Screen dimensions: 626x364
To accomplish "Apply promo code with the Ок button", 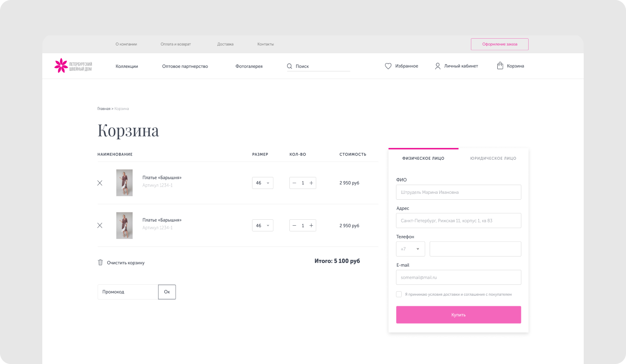I will 167,292.
